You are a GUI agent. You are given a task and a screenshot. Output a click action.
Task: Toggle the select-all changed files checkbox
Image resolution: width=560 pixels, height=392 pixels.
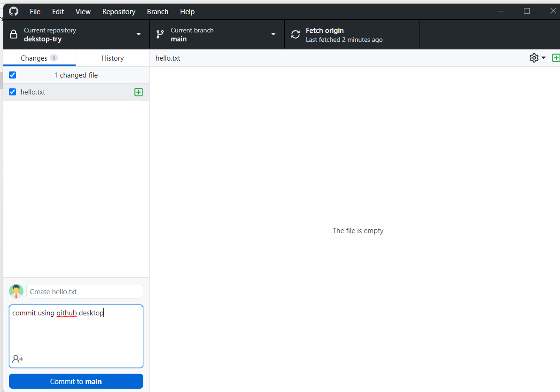[x=12, y=75]
